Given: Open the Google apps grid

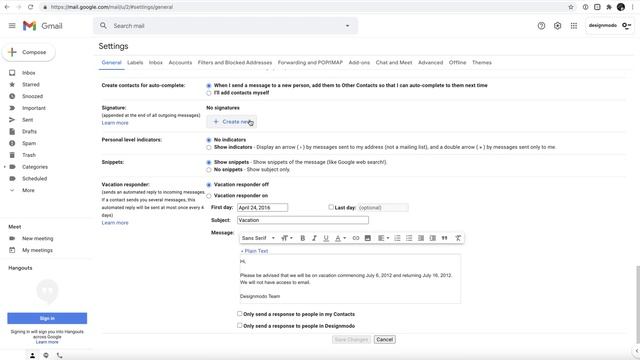Looking at the screenshot, I should click(574, 26).
